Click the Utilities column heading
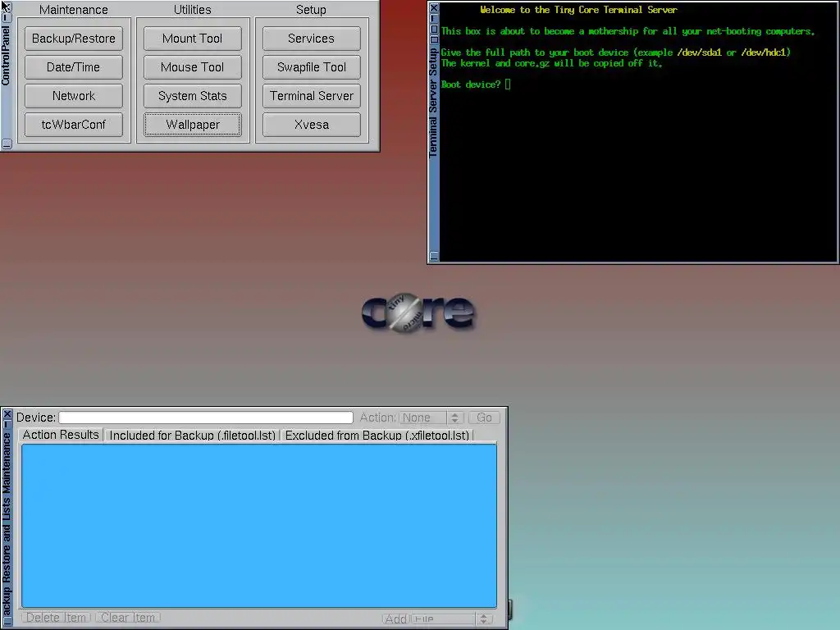Screen dimensions: 840x630 192,10
